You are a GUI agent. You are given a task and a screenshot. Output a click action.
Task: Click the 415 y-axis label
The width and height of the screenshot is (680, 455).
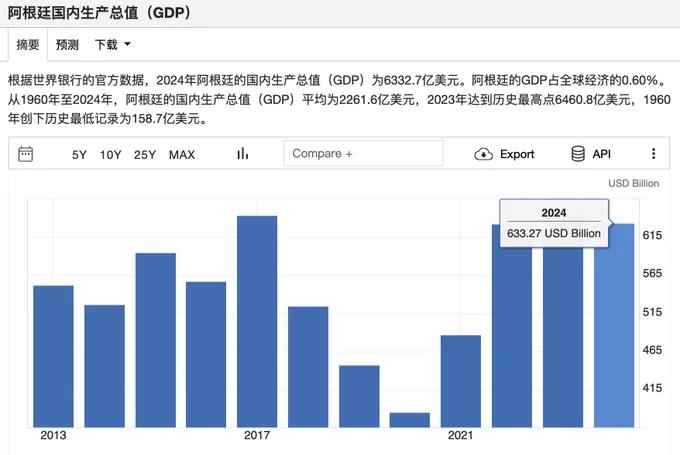click(x=652, y=388)
